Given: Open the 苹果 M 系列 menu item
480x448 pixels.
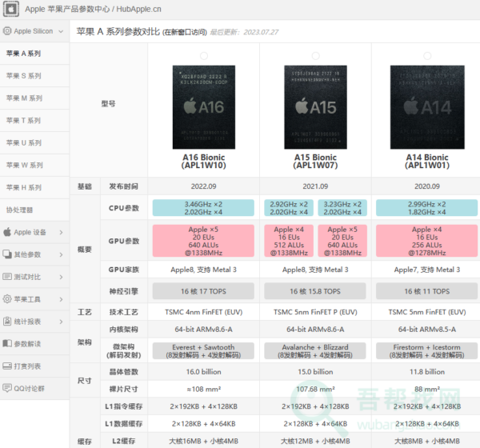Looking at the screenshot, I should [x=24, y=98].
